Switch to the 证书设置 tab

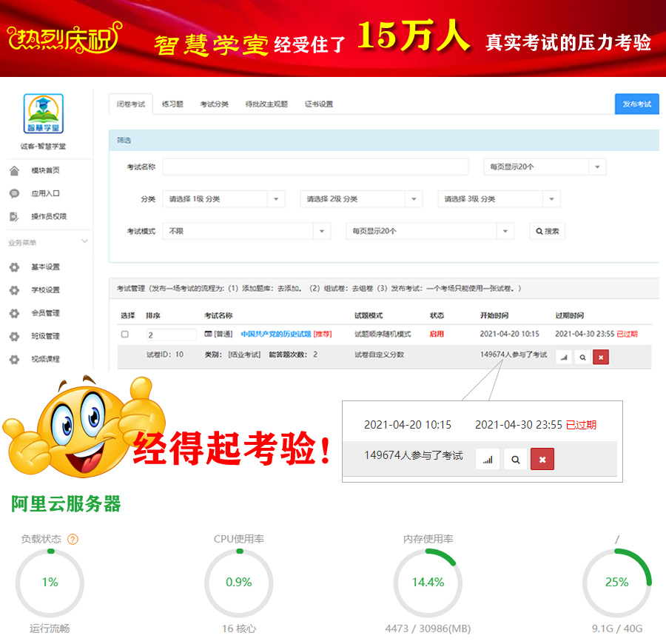tap(319, 104)
